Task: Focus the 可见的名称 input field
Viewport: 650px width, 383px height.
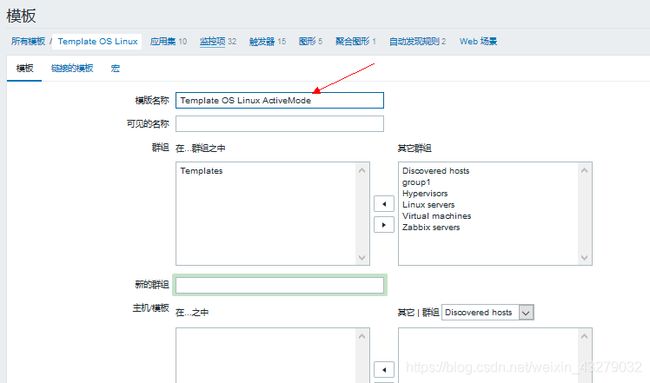Action: click(279, 124)
